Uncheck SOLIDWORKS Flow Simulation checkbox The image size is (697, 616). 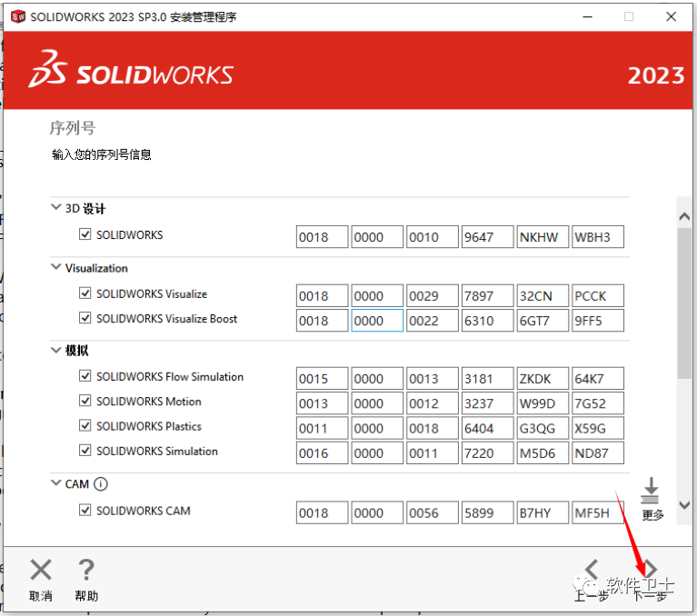tap(85, 375)
